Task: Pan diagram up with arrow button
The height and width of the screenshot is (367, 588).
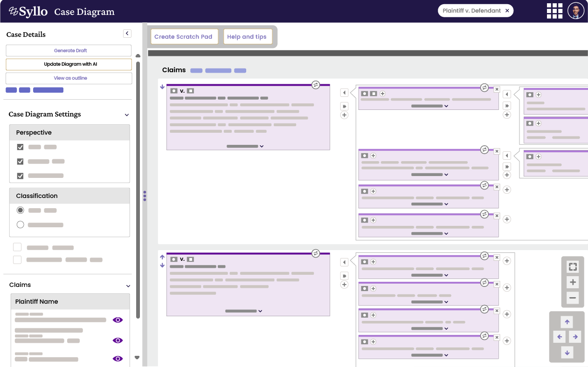Action: [567, 322]
